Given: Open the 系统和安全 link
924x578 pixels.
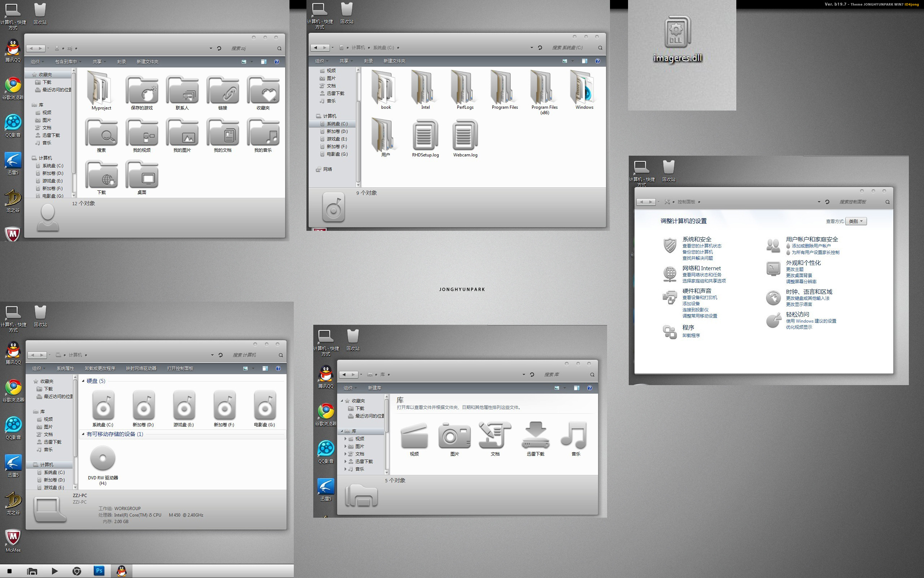Looking at the screenshot, I should click(x=697, y=239).
